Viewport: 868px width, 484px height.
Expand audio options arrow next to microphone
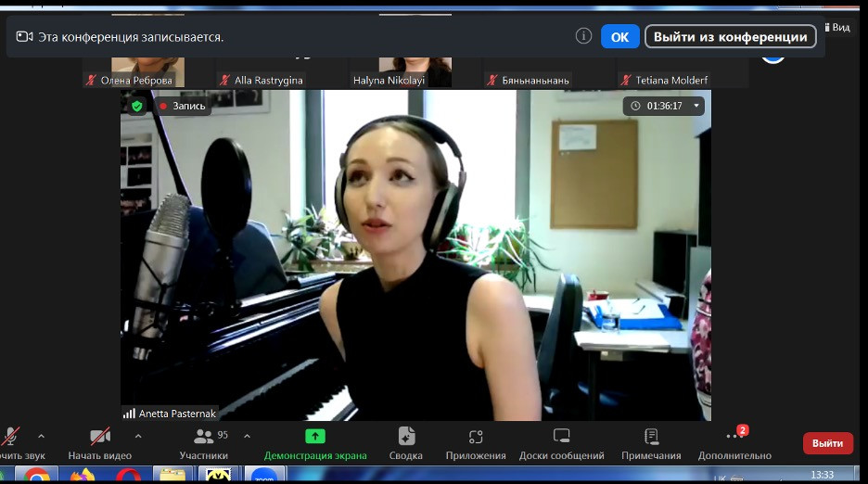[41, 436]
